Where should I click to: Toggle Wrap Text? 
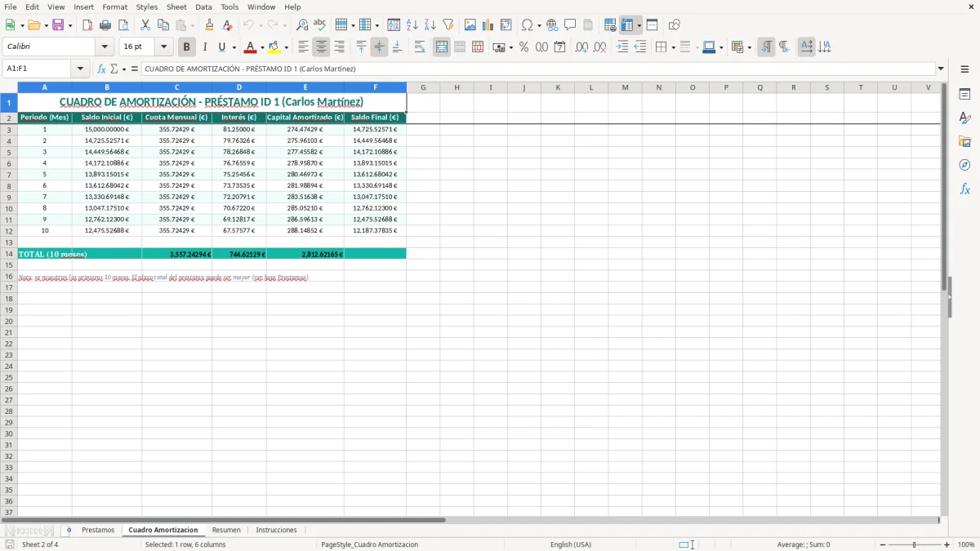(x=420, y=47)
